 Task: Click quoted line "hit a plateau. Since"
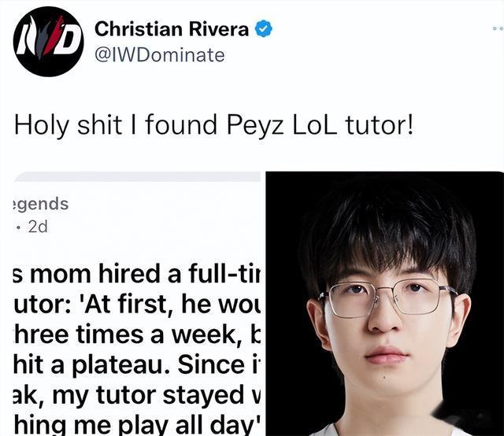(136, 364)
